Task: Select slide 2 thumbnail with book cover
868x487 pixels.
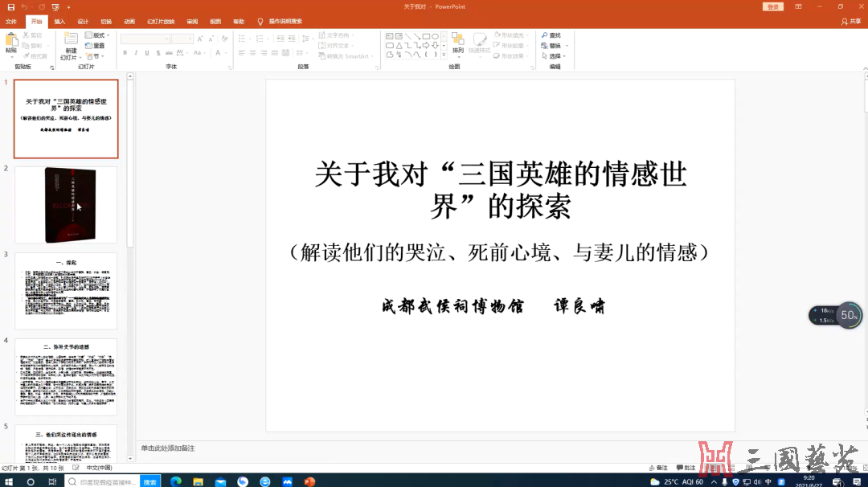Action: point(67,205)
